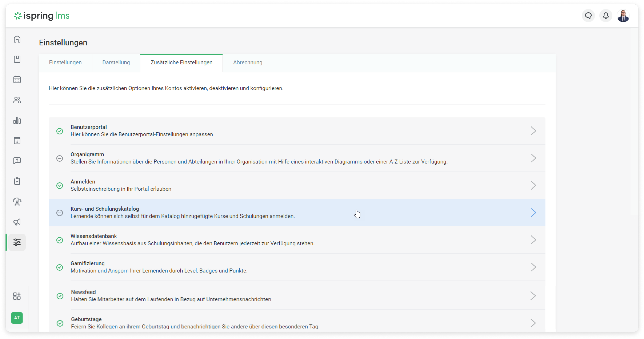This screenshot has height=339, width=644.
Task: Switch to the Darstellung tab
Action: point(116,62)
